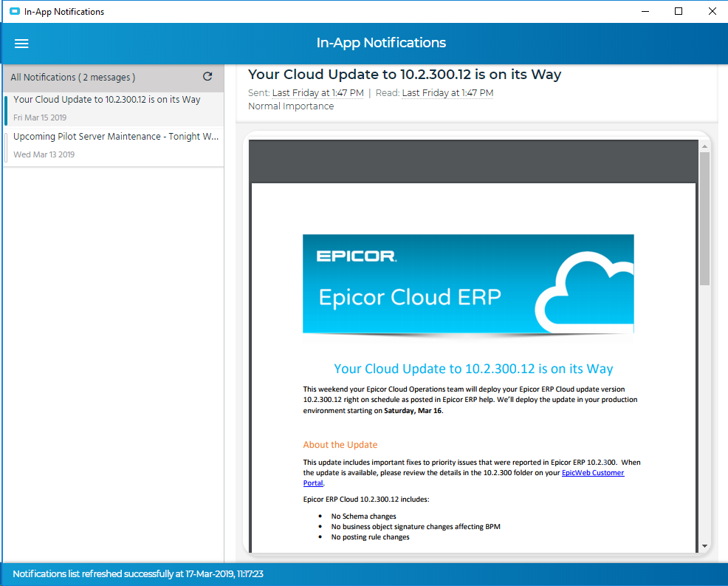This screenshot has height=586, width=728.
Task: Click the message pane scrollbar thumb
Action: click(x=704, y=218)
